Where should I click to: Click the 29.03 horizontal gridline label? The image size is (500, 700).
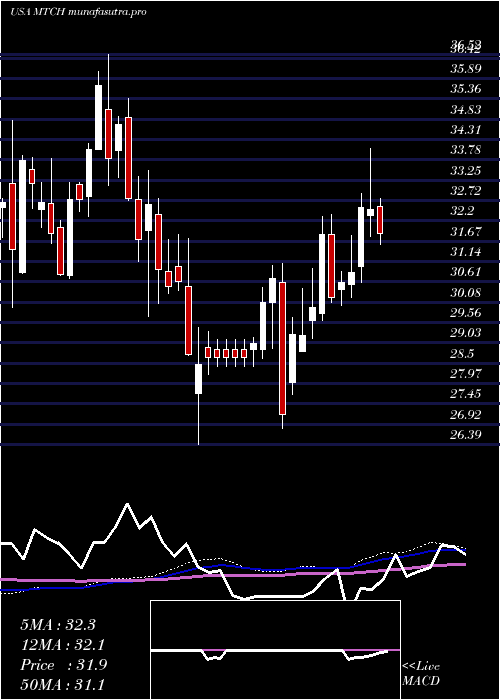pyautogui.click(x=466, y=333)
